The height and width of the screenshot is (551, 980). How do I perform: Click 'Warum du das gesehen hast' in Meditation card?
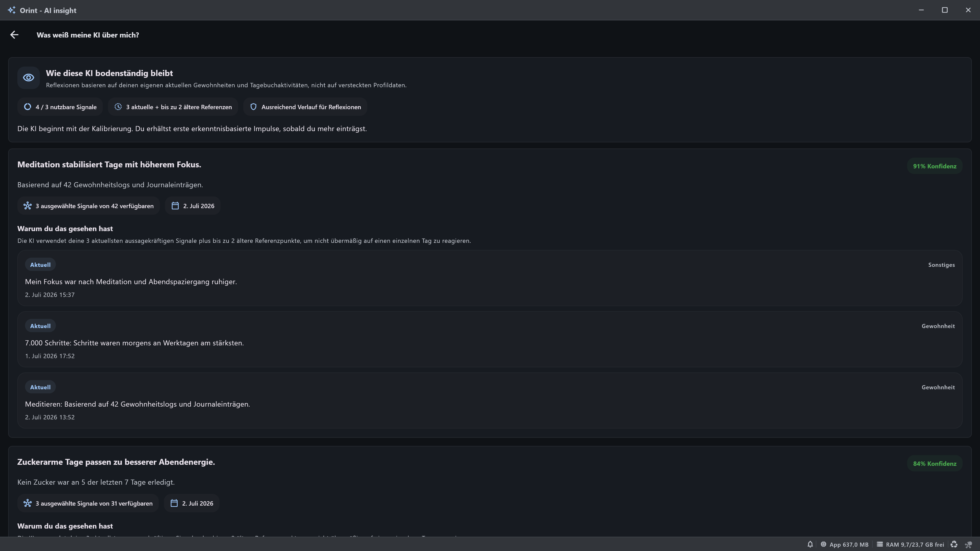[65, 229]
